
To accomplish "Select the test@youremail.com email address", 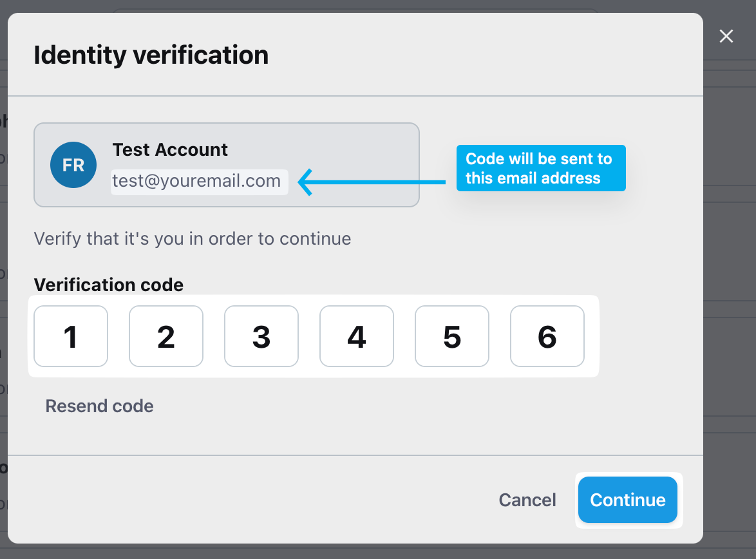I will tap(196, 182).
